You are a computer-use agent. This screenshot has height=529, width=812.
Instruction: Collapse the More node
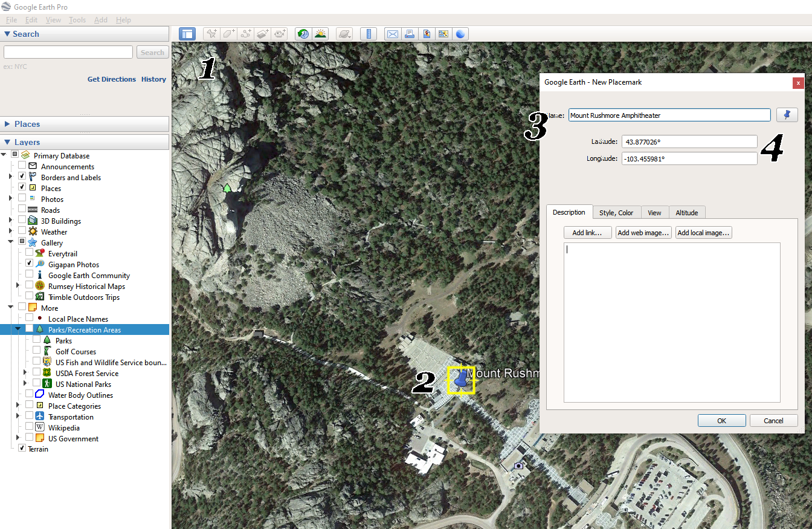point(10,308)
